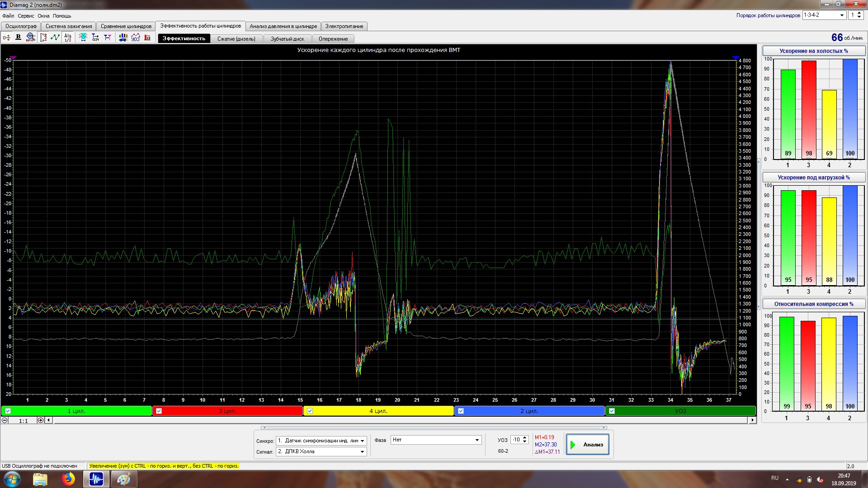Open the Синхро sensor dropdown
The height and width of the screenshot is (488, 868).
[362, 441]
